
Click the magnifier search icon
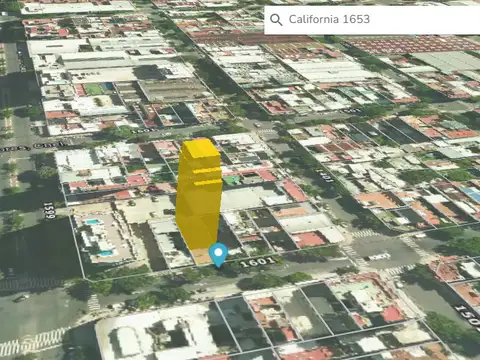click(276, 20)
